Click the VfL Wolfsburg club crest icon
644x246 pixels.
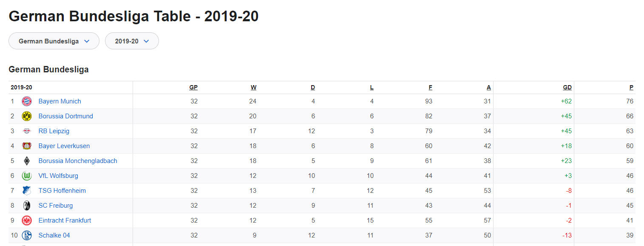(x=27, y=176)
